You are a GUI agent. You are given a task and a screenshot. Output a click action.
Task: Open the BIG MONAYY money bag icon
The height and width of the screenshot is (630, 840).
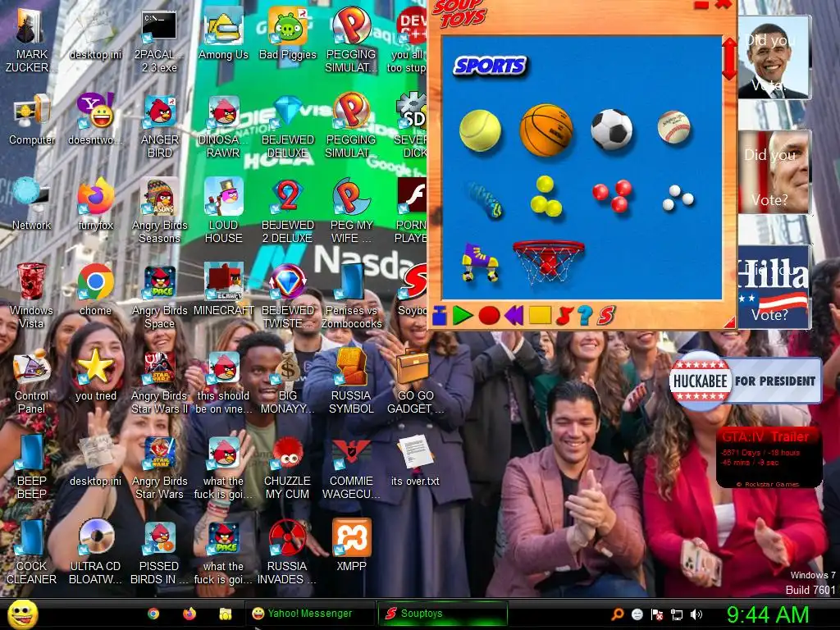[x=288, y=381]
